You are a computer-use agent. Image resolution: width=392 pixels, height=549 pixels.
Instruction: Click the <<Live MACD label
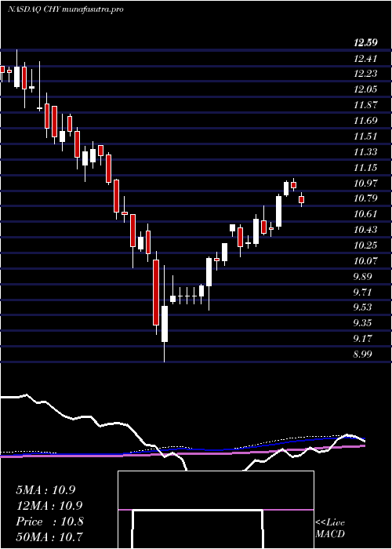pyautogui.click(x=330, y=529)
